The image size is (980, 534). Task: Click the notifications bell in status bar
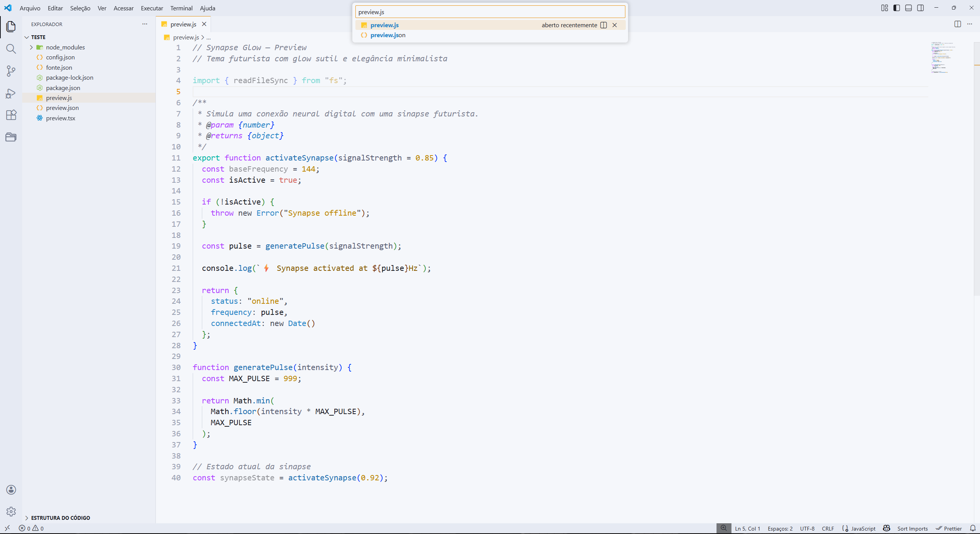pyautogui.click(x=972, y=528)
